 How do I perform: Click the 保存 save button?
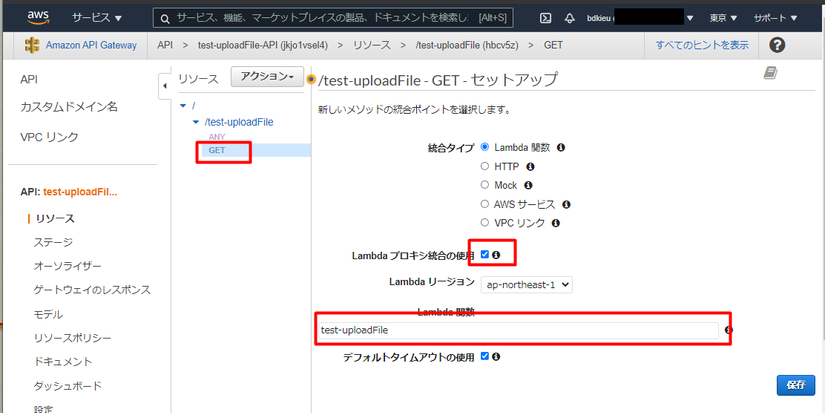(796, 385)
